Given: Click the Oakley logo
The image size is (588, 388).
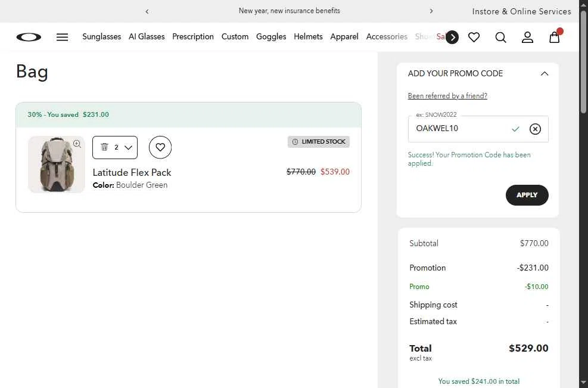Looking at the screenshot, I should 29,37.
